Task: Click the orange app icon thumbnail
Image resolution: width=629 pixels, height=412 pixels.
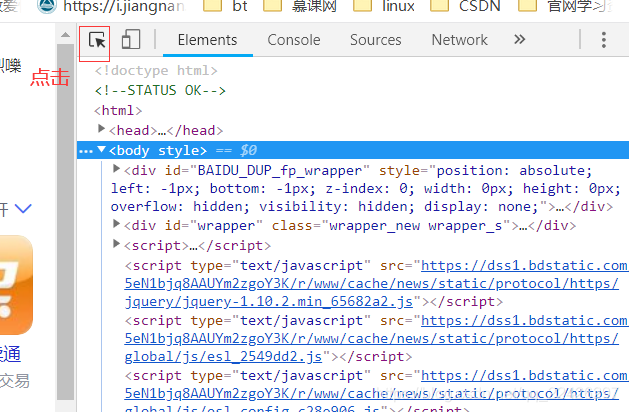Action: (16, 285)
